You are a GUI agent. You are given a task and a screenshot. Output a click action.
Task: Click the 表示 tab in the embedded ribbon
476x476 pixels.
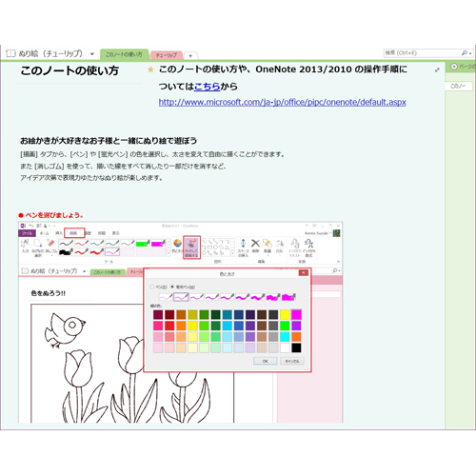[116, 233]
